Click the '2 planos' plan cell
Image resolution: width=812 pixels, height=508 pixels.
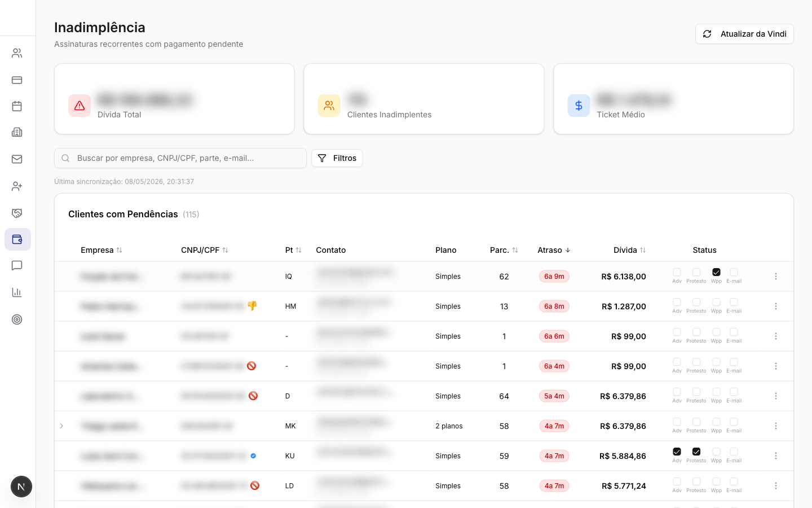[x=449, y=426]
